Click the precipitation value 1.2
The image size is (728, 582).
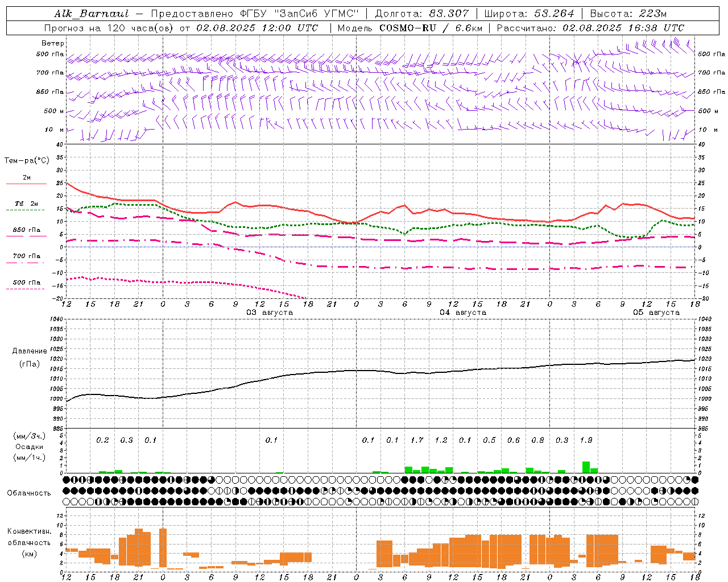click(441, 440)
